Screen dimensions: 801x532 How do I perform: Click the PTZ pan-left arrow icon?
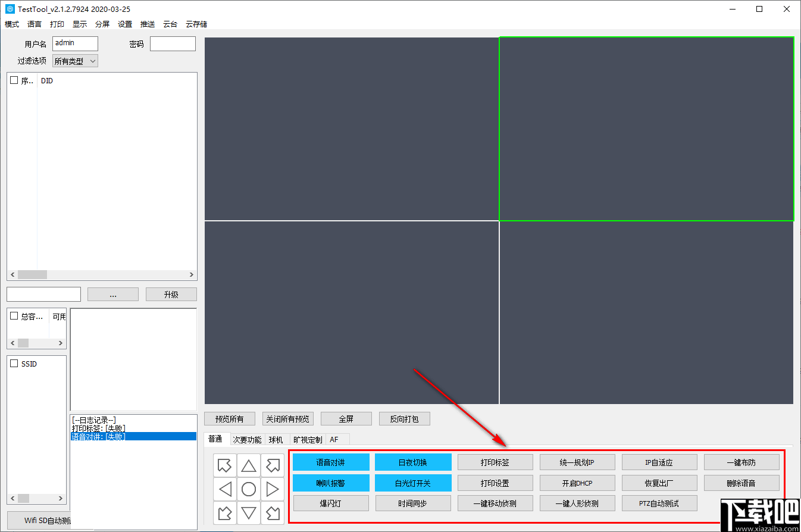pyautogui.click(x=225, y=489)
